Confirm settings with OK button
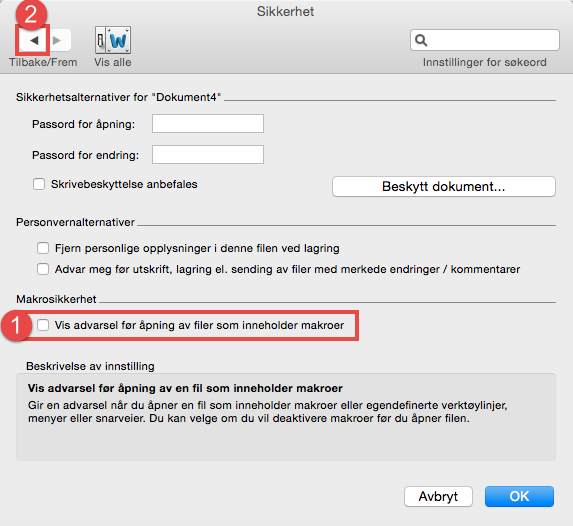The image size is (573, 526). point(519,496)
